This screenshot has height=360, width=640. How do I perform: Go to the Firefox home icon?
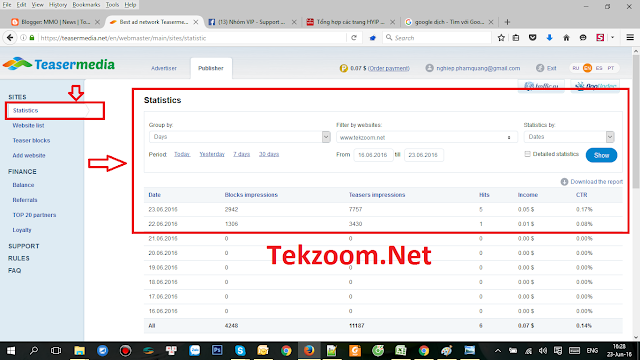pos(566,38)
